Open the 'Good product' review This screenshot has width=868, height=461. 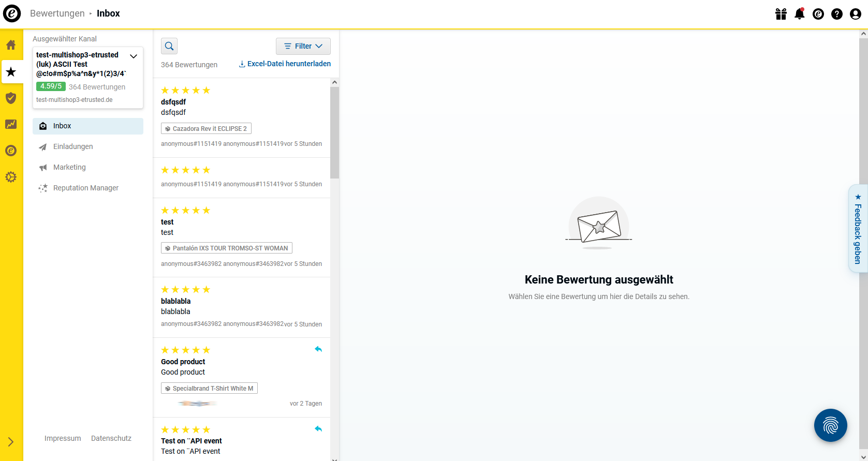pyautogui.click(x=241, y=377)
